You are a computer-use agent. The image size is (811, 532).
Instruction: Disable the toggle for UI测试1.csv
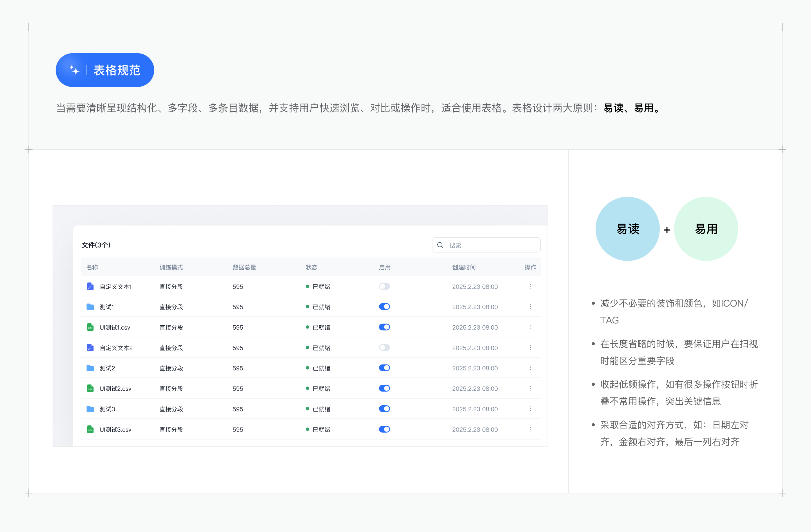pos(384,327)
